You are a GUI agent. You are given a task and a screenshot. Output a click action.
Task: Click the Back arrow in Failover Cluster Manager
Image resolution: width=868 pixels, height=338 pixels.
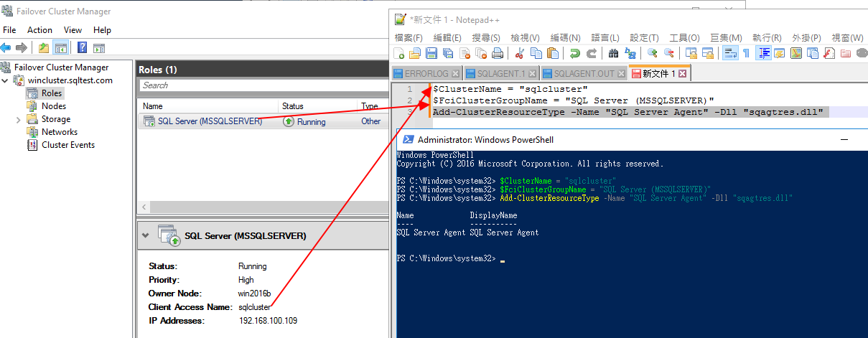[x=6, y=48]
